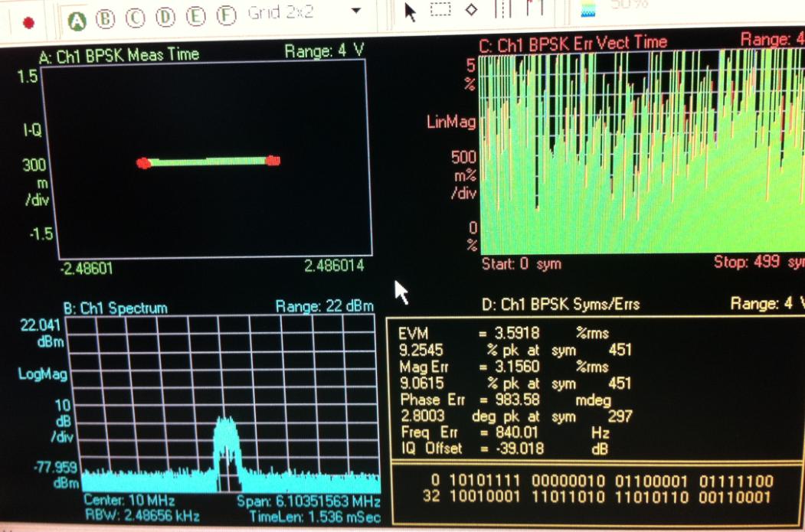This screenshot has width=805, height=532.
Task: Open the Grid 2x2 layout dropdown
Action: pyautogui.click(x=356, y=10)
